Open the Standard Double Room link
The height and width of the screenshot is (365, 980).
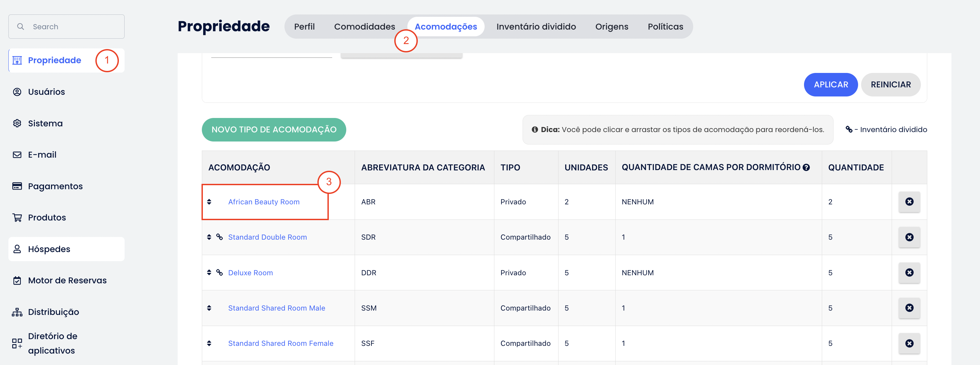coord(267,237)
